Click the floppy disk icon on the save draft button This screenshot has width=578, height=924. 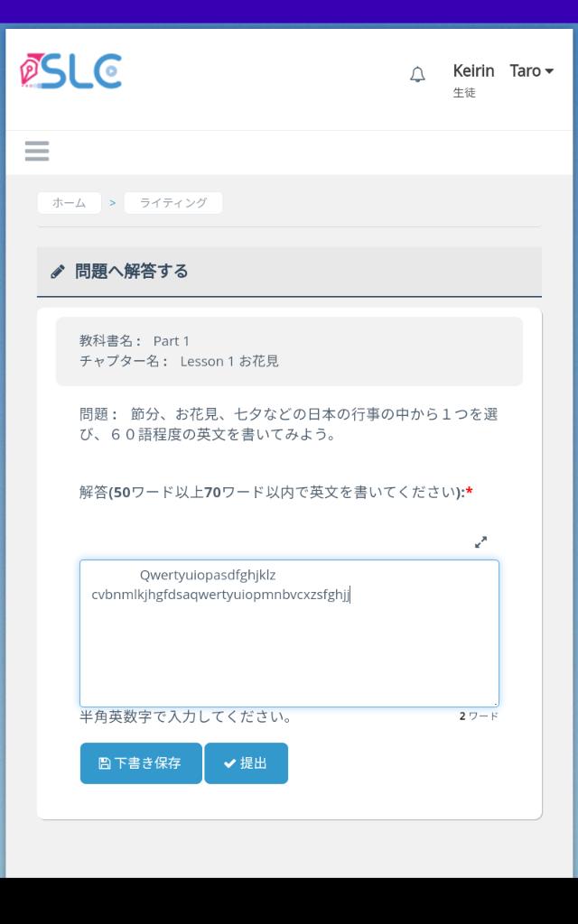point(105,763)
